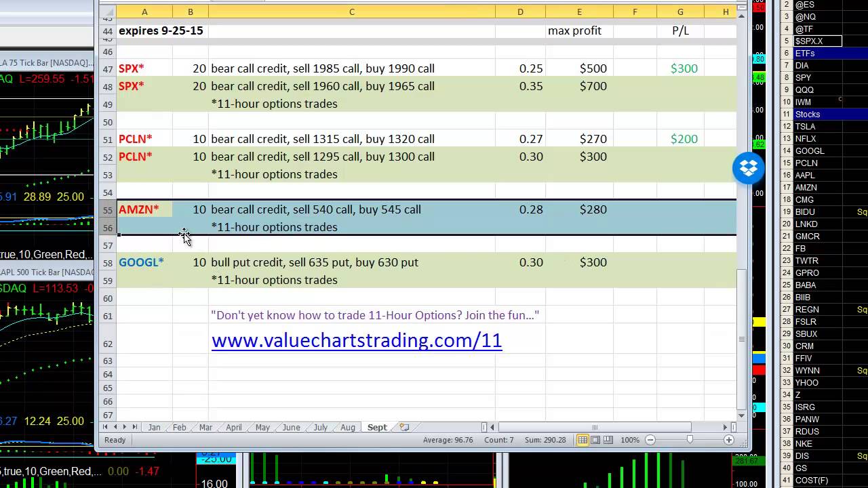
Task: Open the April sheet tab
Action: 234,427
